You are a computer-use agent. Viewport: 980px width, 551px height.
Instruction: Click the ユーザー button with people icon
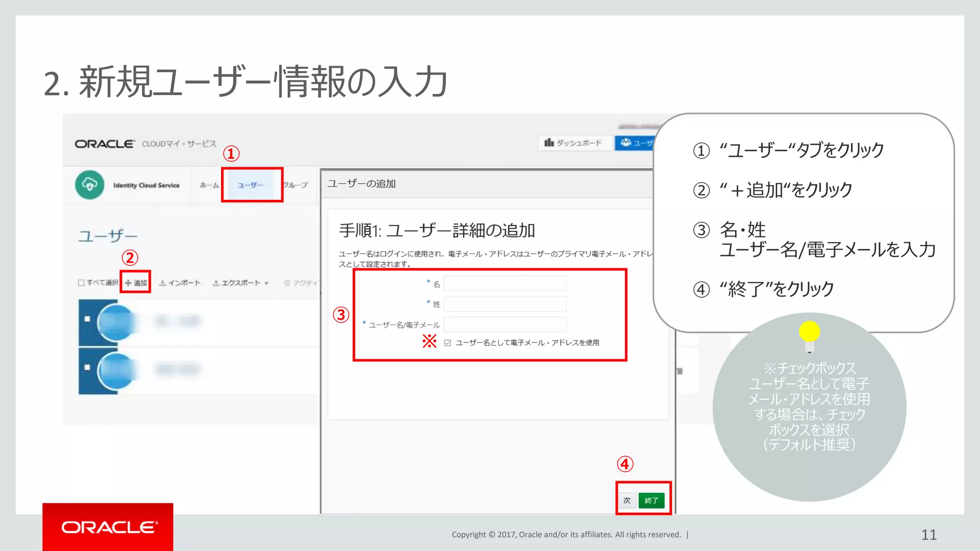(635, 143)
